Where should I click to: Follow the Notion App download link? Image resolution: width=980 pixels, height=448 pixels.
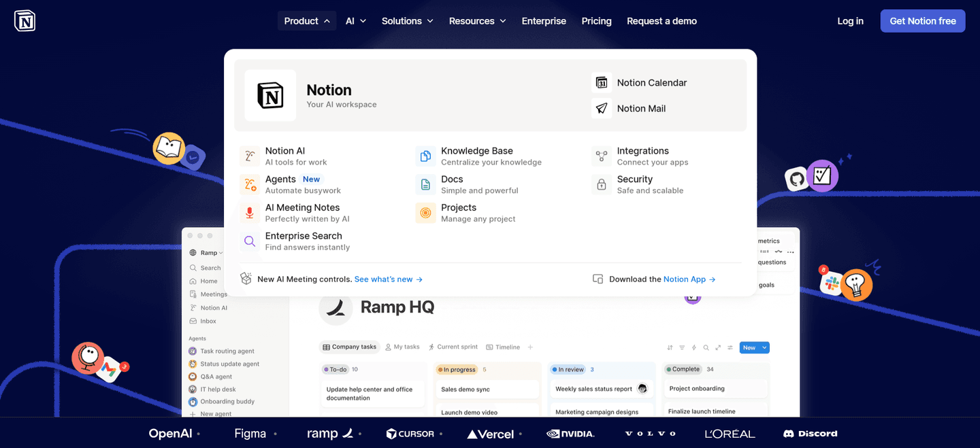click(689, 279)
